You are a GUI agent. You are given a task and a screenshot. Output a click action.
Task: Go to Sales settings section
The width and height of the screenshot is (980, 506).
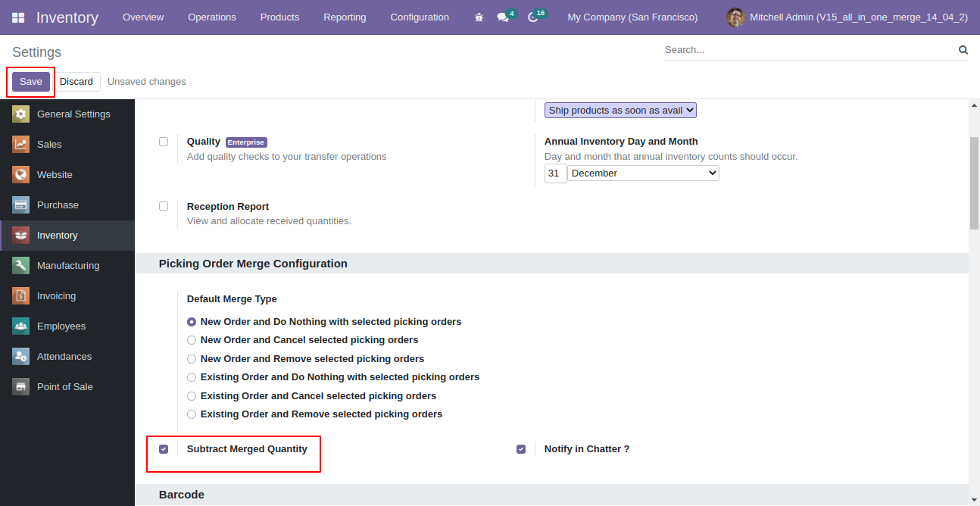(x=67, y=145)
